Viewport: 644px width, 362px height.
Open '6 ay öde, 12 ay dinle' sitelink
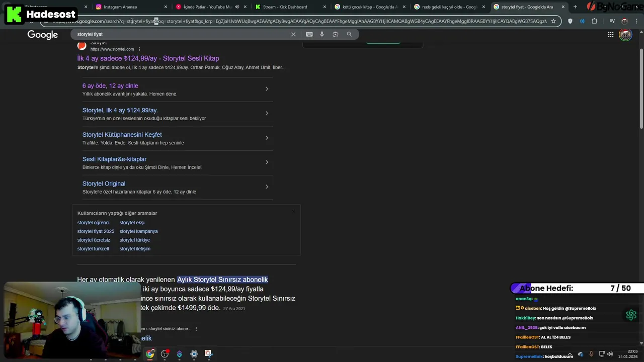click(x=110, y=86)
